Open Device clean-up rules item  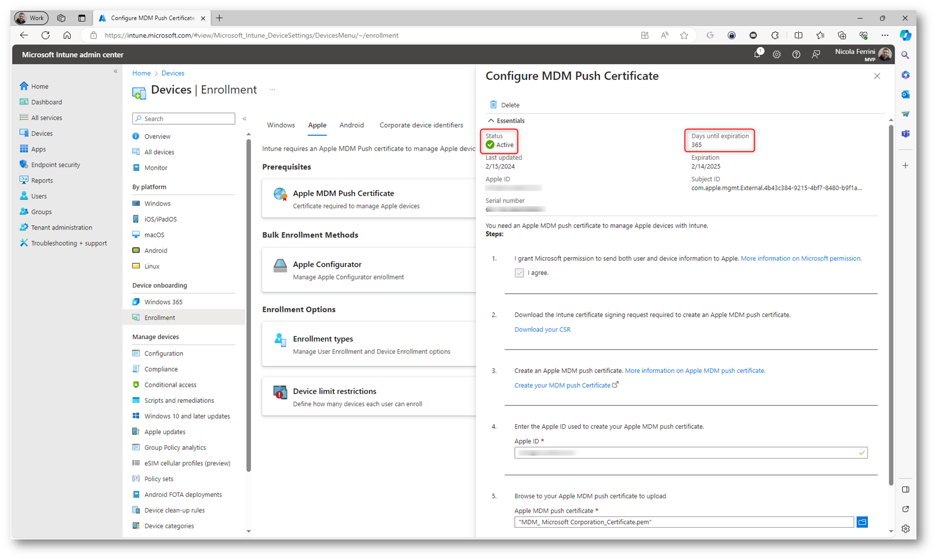[x=174, y=510]
